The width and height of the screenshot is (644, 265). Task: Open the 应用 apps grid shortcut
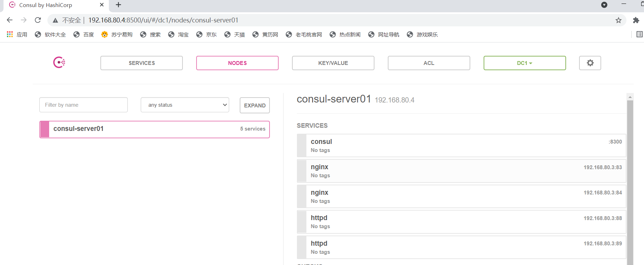(x=17, y=34)
